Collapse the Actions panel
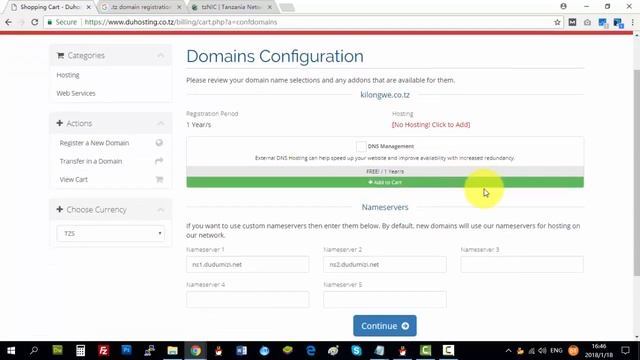The width and height of the screenshot is (640, 360). 160,123
